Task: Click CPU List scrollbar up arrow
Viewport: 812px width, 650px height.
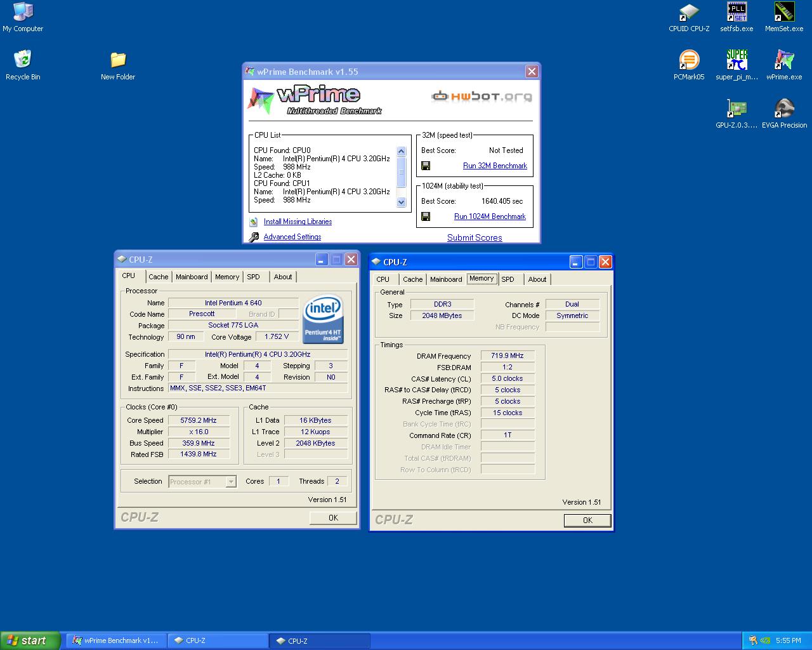Action: point(401,151)
